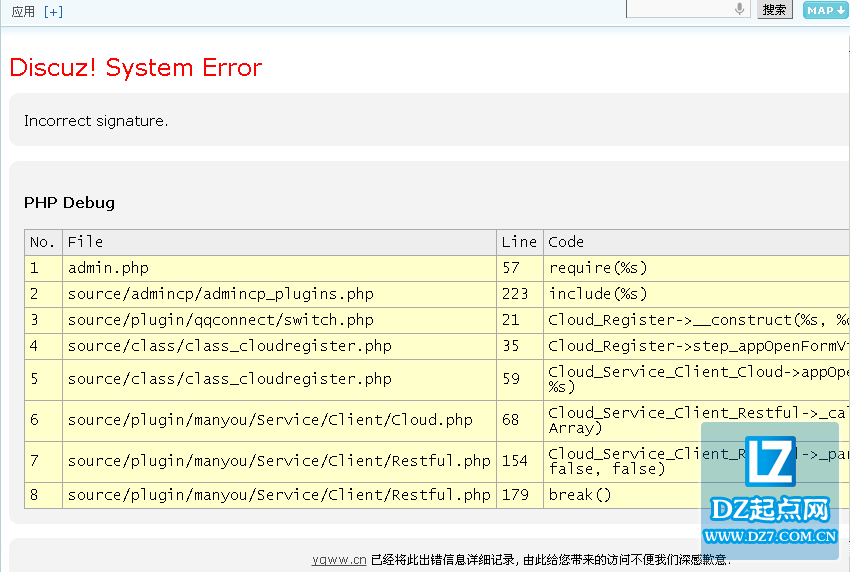
Task: Select source/plugin/qqconnect/switch.php cell
Action: (279, 320)
